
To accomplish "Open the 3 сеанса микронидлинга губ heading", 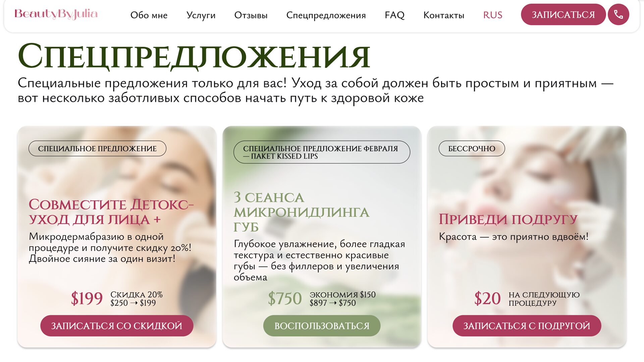I will coord(302,212).
